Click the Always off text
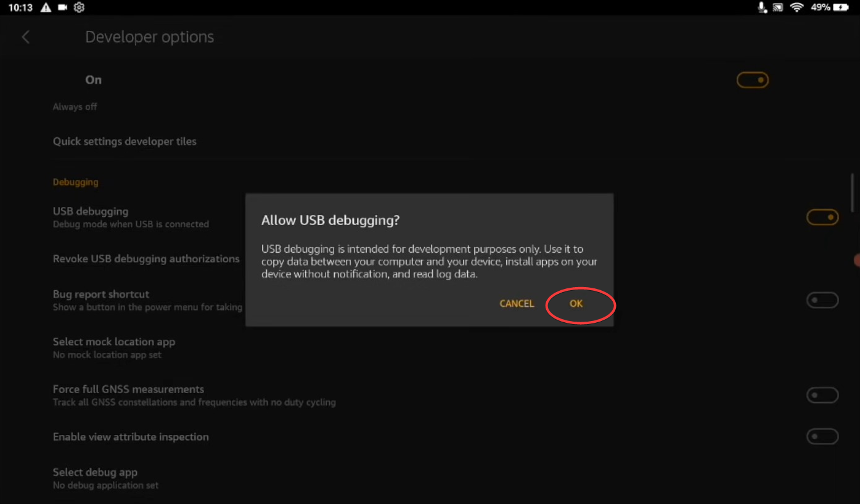 click(75, 107)
